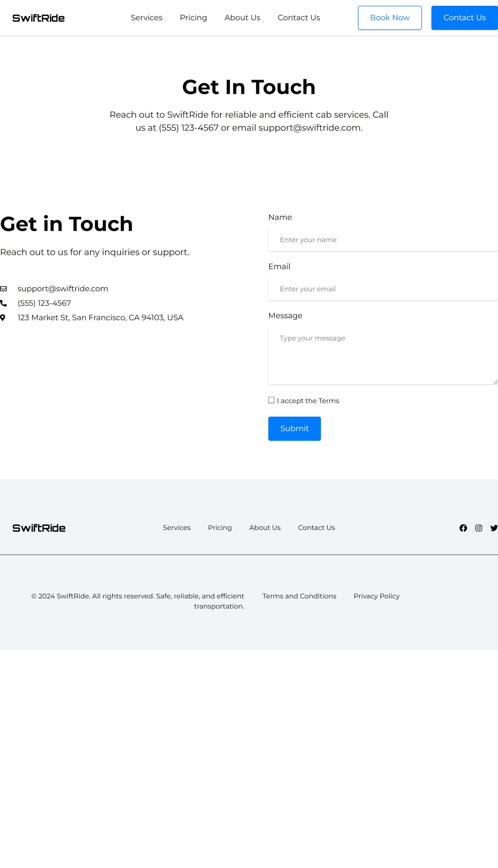Click the Message field label
Viewport: 498px width, 868px height.
coord(285,316)
